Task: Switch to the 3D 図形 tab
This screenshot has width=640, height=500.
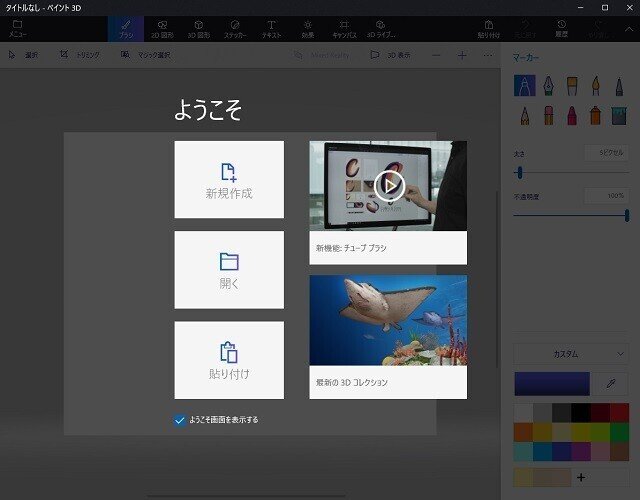Action: (199, 29)
